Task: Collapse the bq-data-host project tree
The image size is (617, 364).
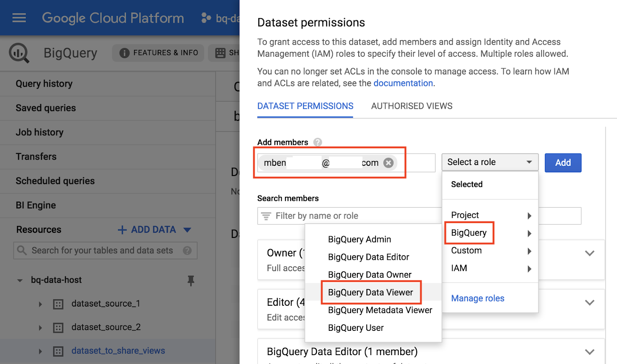Action: pyautogui.click(x=20, y=280)
